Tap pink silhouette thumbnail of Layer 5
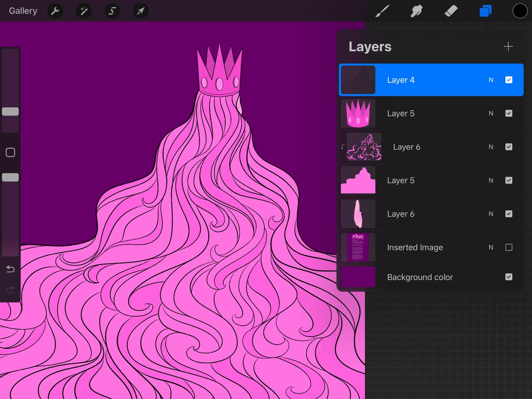532x399 pixels. (358, 180)
